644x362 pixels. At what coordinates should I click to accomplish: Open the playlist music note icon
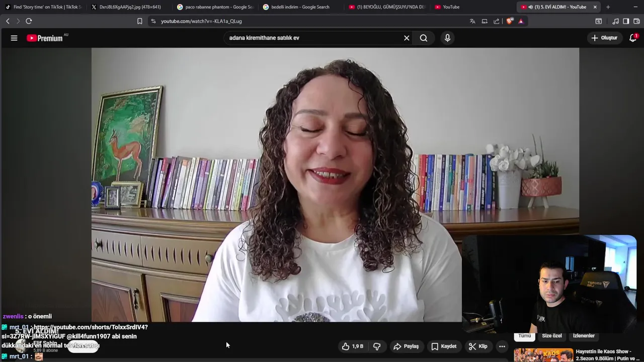(615, 21)
